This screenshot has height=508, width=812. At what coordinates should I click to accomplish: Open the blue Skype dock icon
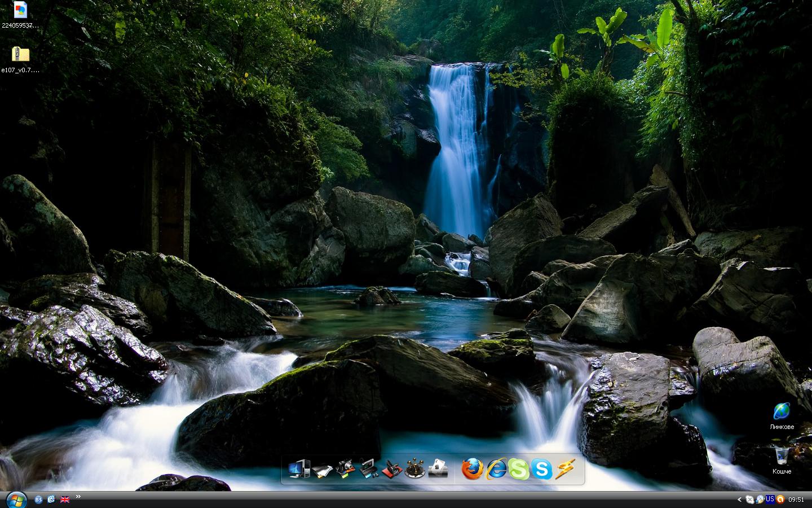point(542,469)
